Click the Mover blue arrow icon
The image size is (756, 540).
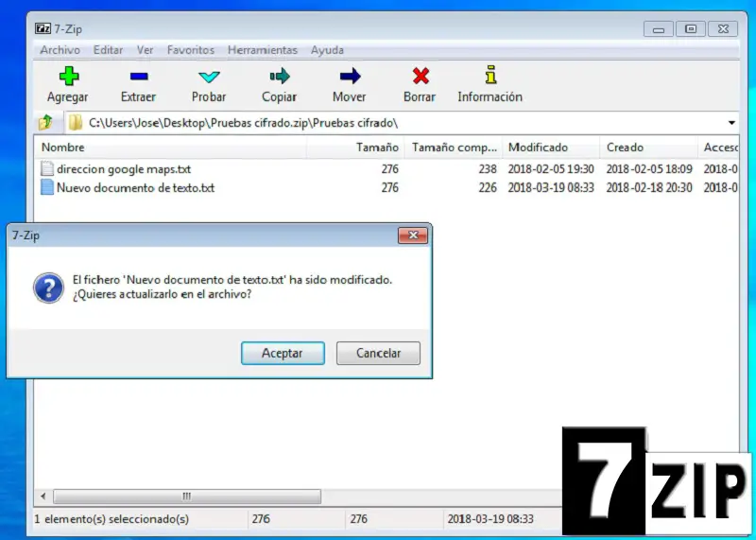(x=350, y=76)
